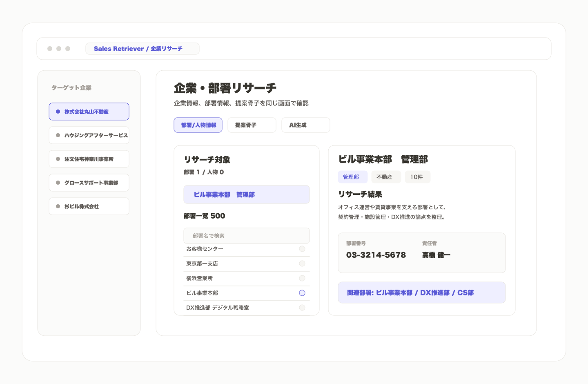Toggle radio button for お客様センター
This screenshot has width=588, height=384.
[302, 249]
